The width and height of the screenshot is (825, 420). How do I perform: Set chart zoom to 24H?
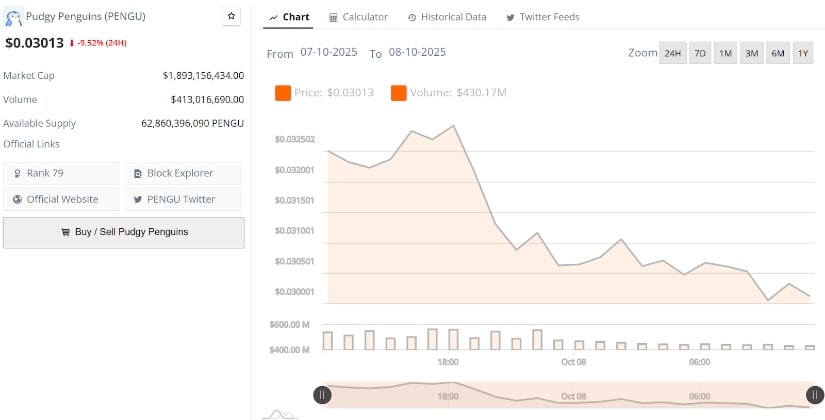tap(673, 53)
